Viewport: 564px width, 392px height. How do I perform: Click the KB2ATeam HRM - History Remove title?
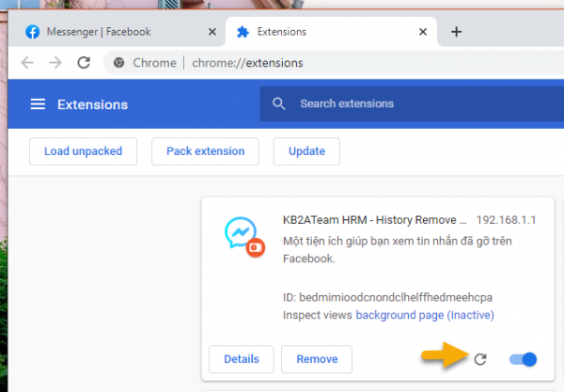(x=374, y=220)
